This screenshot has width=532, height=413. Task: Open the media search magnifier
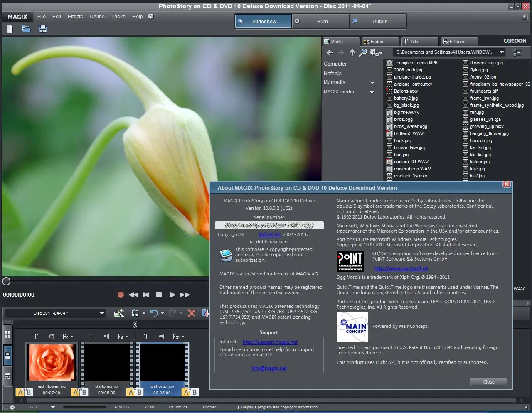point(363,52)
